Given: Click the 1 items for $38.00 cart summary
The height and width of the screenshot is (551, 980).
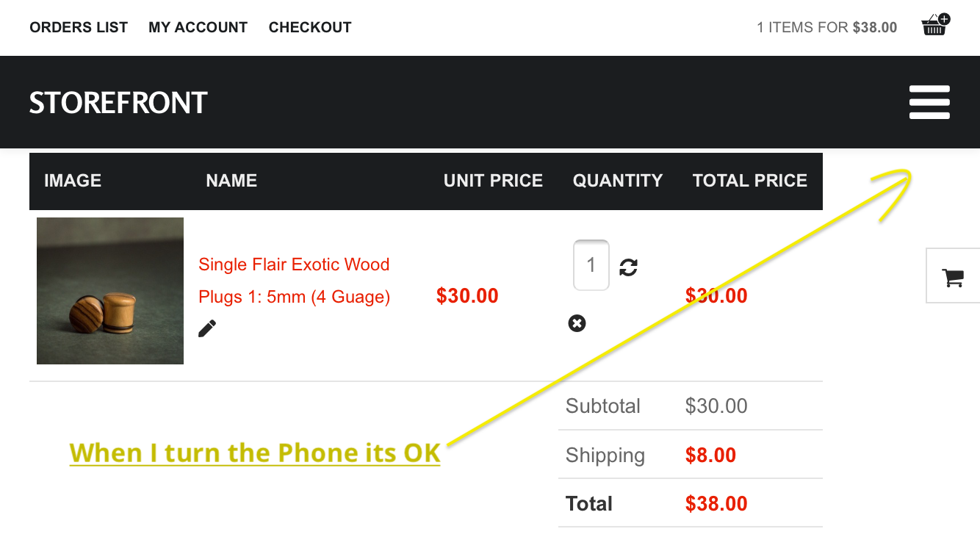Looking at the screenshot, I should [826, 28].
